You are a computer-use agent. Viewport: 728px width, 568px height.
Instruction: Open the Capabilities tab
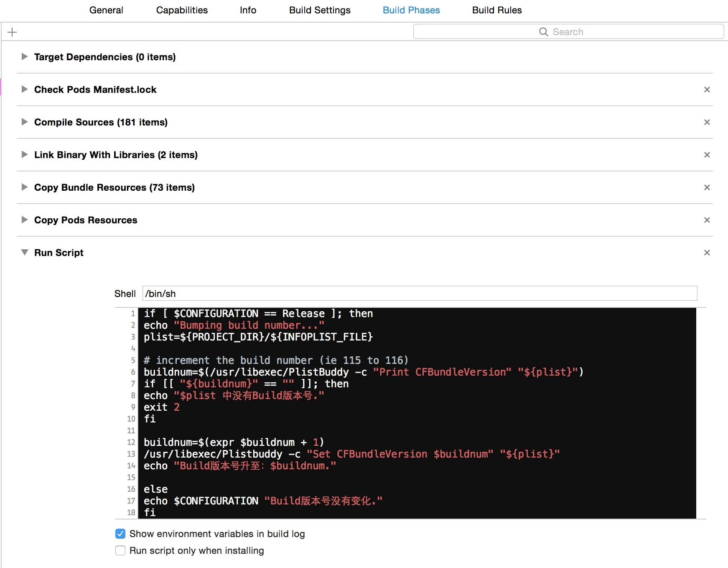182,10
